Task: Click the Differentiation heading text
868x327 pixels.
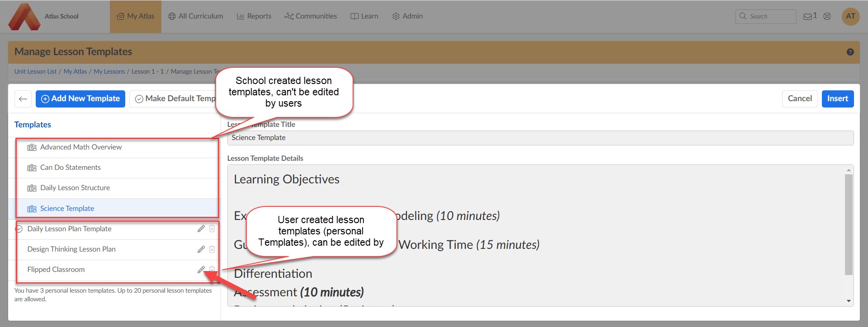Action: click(273, 274)
